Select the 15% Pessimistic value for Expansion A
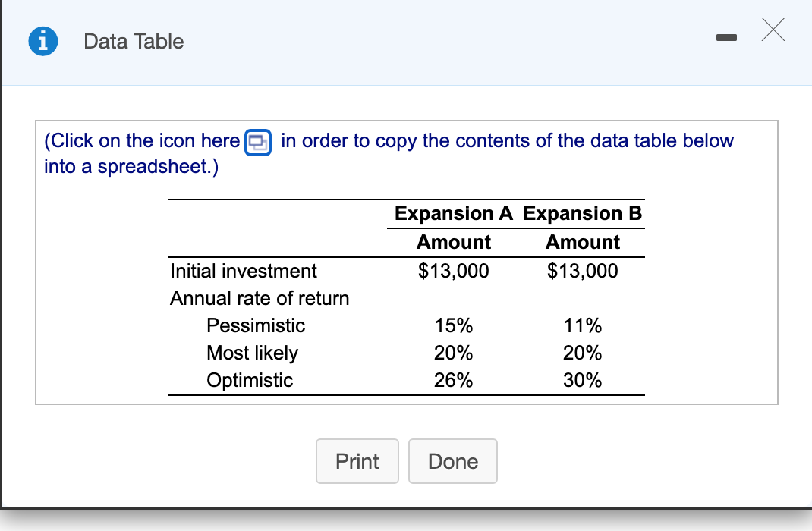The image size is (812, 531). coord(453,325)
